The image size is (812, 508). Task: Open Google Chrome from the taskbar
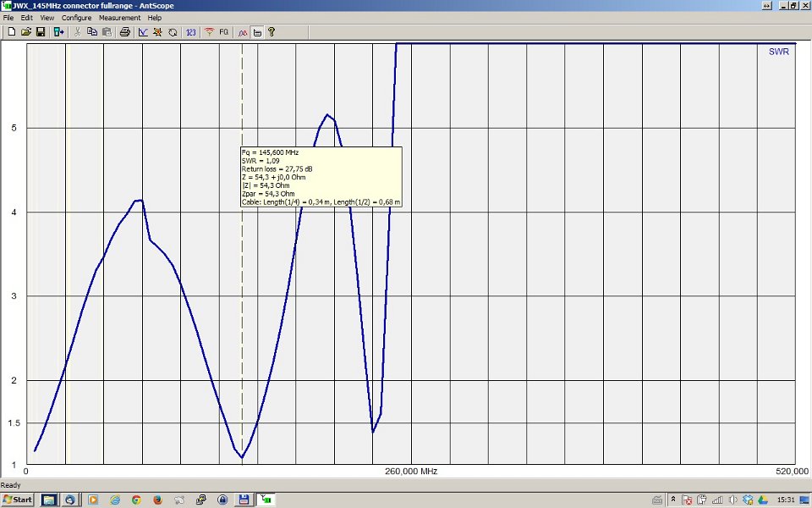pyautogui.click(x=136, y=500)
